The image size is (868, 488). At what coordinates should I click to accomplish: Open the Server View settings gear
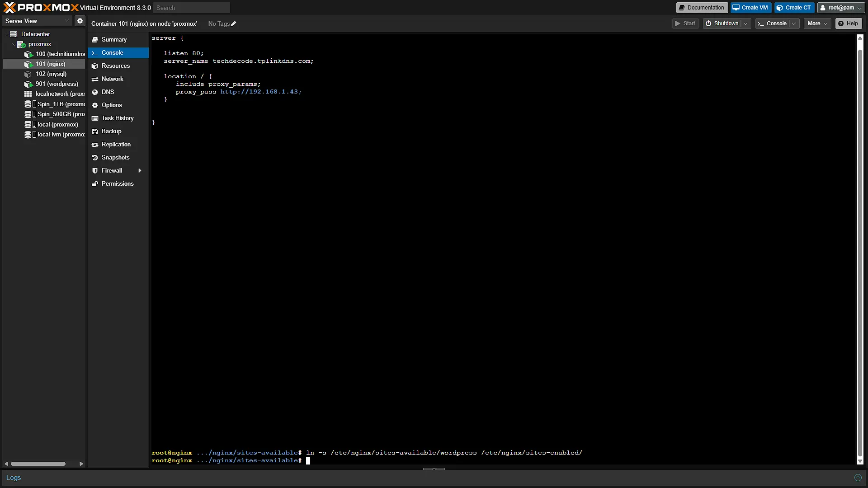(x=80, y=21)
